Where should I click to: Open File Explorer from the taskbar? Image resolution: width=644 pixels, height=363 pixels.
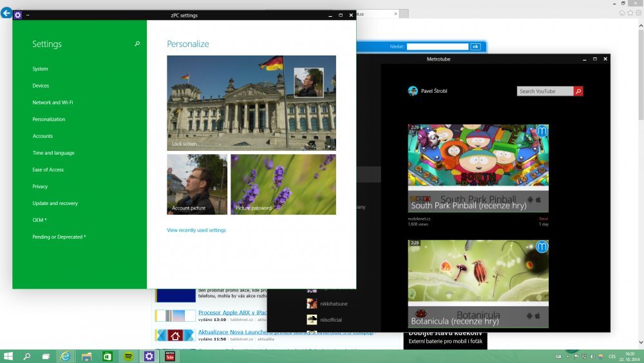point(86,357)
